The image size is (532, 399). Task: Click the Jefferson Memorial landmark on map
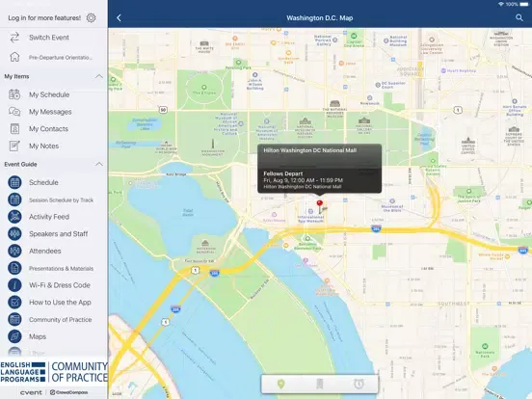tap(205, 247)
